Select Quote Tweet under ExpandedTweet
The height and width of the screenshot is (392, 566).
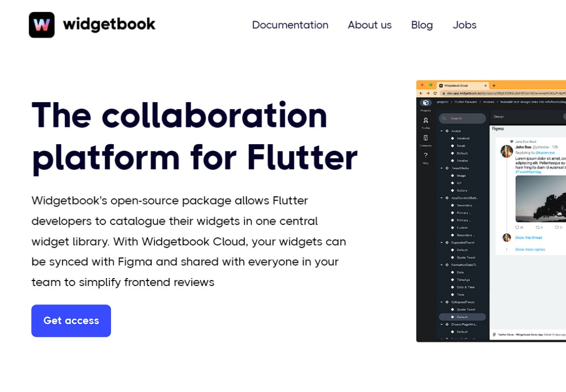[x=466, y=257]
